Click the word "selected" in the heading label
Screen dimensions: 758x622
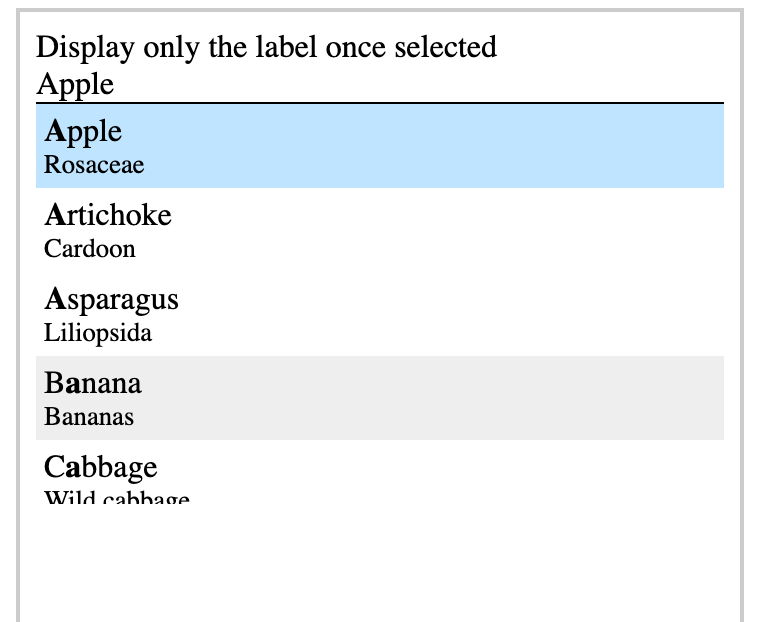[x=446, y=47]
